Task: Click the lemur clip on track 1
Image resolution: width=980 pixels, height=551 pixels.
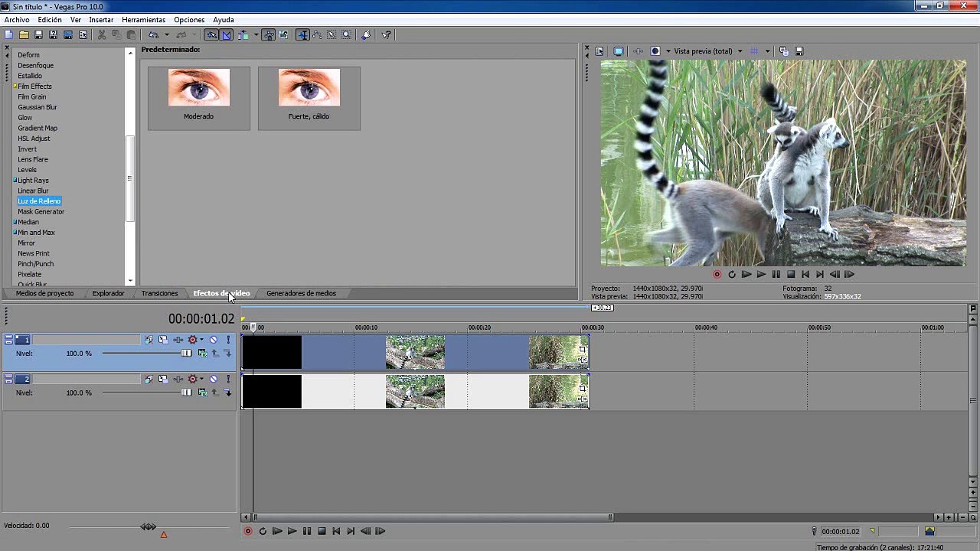Action: (x=415, y=353)
